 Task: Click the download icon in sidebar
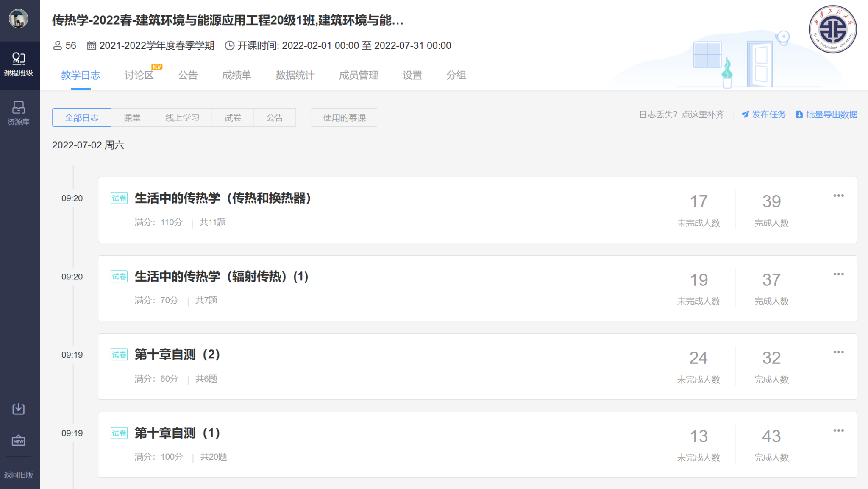pos(19,409)
